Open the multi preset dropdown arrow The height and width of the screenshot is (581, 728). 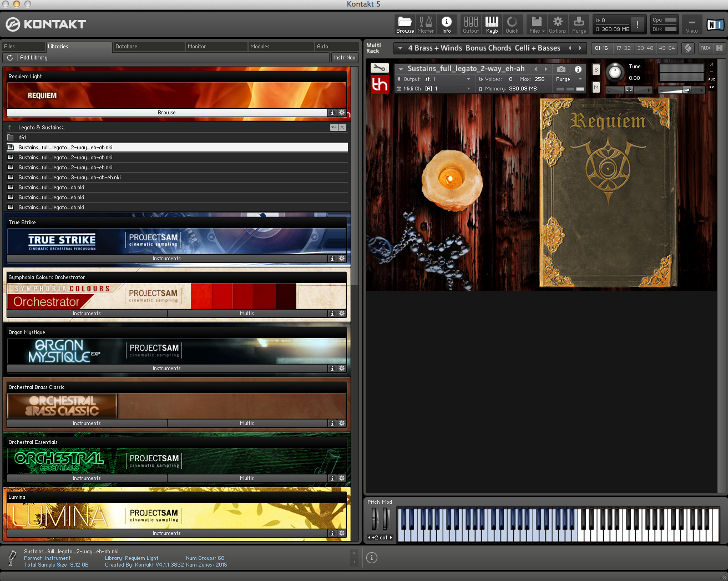(400, 48)
